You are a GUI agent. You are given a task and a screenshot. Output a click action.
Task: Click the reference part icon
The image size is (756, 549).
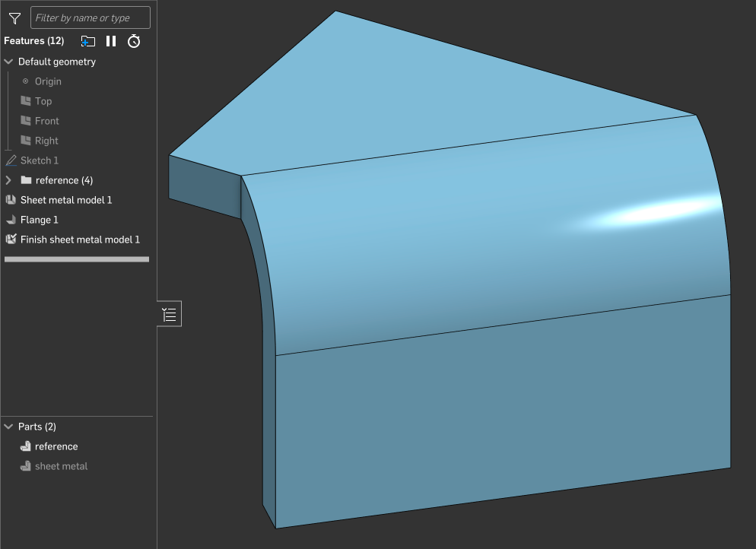click(x=26, y=446)
